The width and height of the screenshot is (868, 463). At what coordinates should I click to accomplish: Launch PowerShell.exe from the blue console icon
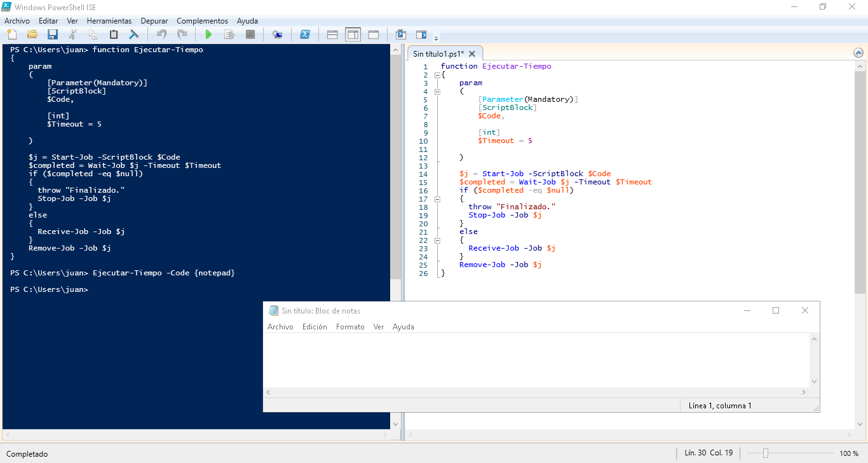coord(304,34)
